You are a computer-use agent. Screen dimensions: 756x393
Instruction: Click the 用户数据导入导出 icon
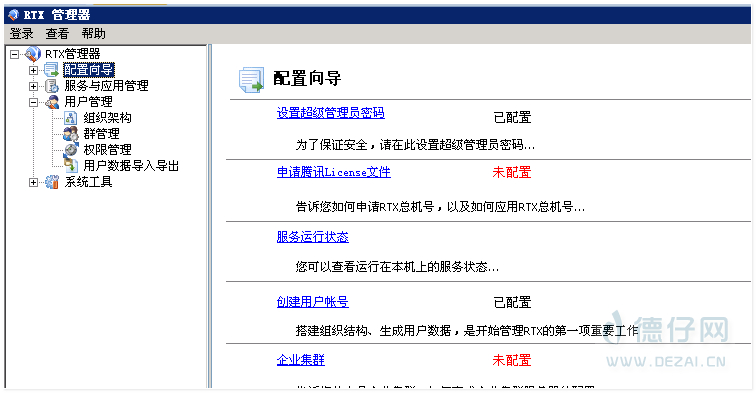click(71, 165)
